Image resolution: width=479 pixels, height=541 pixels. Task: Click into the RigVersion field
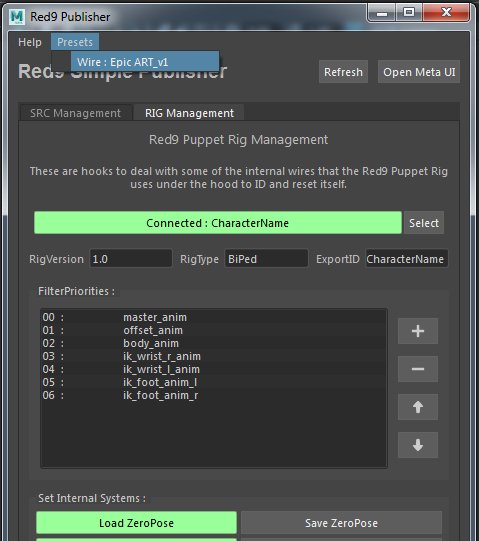coord(131,259)
